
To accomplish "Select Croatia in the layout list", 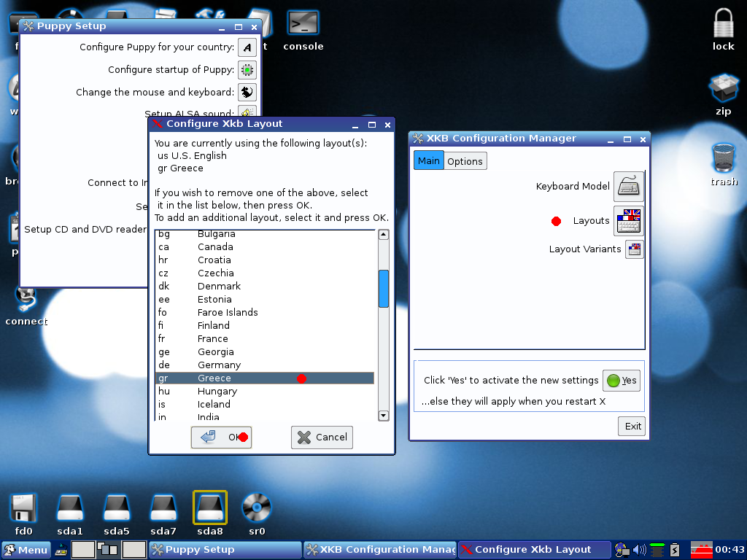I will tap(265, 260).
